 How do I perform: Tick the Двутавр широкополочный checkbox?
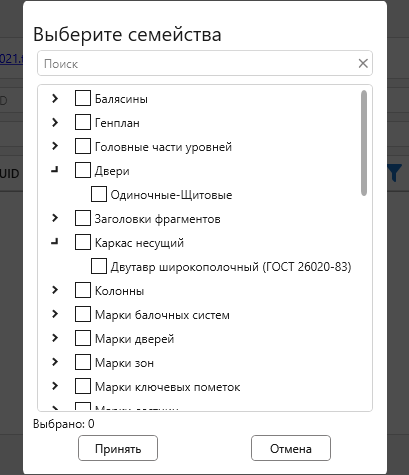tap(99, 266)
